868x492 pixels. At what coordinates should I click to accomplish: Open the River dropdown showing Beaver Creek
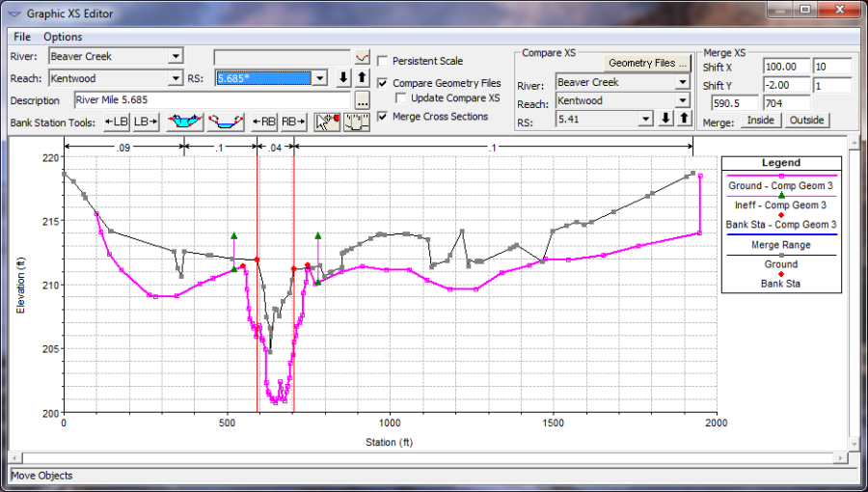pyautogui.click(x=175, y=57)
